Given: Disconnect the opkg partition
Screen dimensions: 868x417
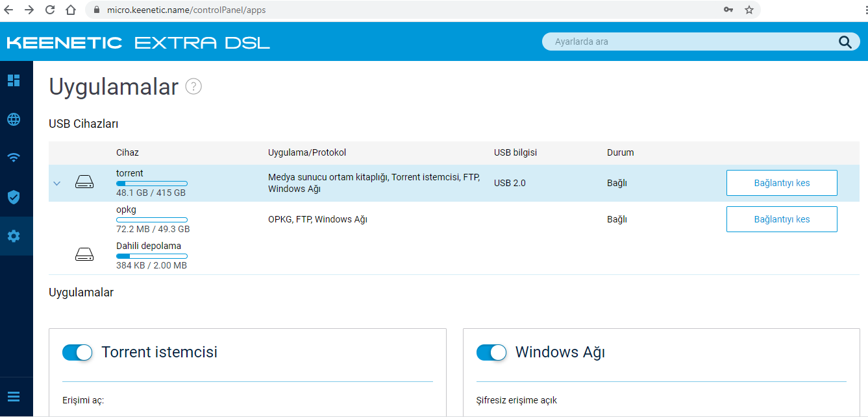Looking at the screenshot, I should [x=782, y=219].
